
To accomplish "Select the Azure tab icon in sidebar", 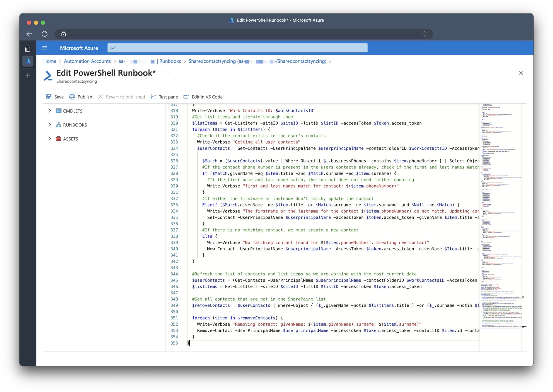I will tap(28, 61).
